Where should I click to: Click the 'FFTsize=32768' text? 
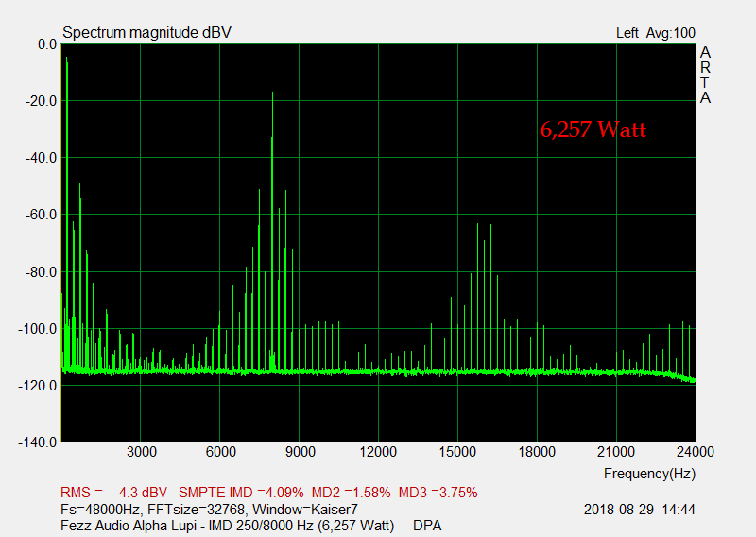tap(197, 510)
